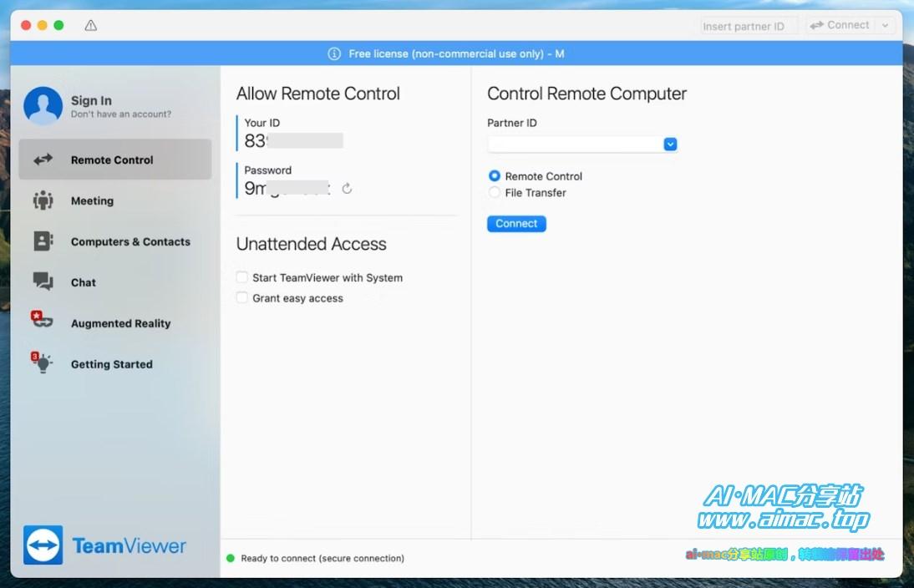Viewport: 914px width, 588px height.
Task: Open the Remote Control sidebar tab
Action: 114,159
